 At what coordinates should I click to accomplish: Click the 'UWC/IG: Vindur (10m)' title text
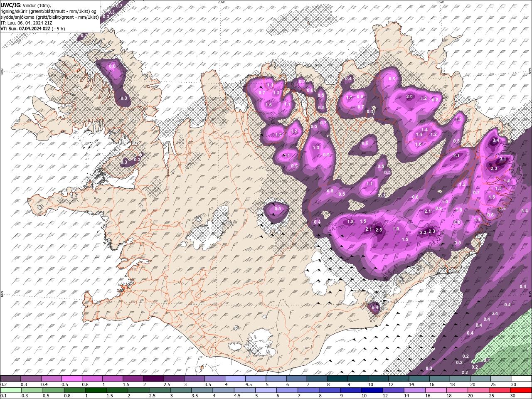(25, 5)
